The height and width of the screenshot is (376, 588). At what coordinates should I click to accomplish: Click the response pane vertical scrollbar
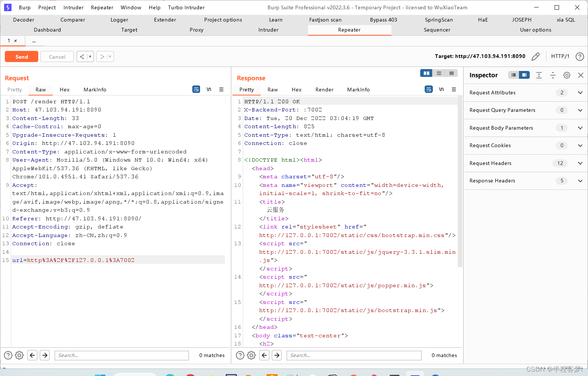click(x=460, y=182)
